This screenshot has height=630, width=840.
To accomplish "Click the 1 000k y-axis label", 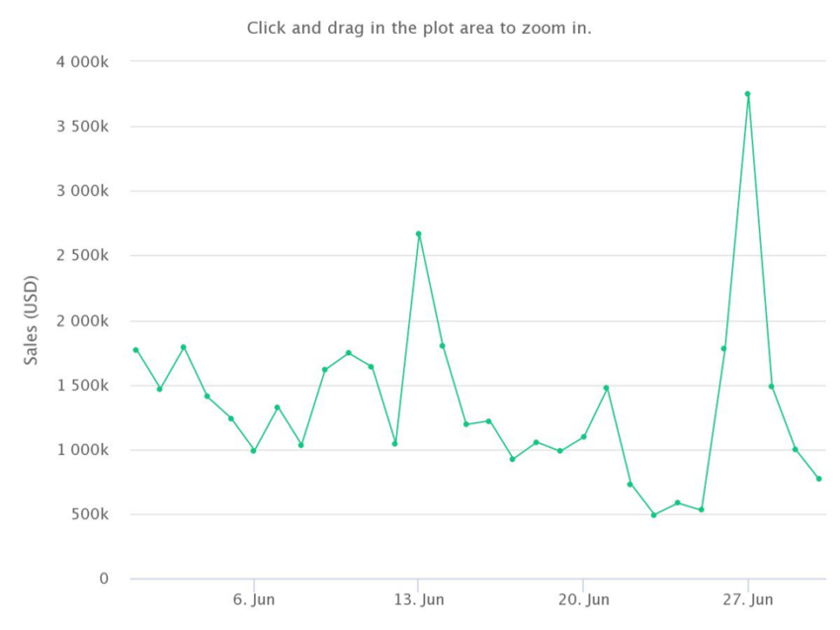I will pyautogui.click(x=82, y=450).
